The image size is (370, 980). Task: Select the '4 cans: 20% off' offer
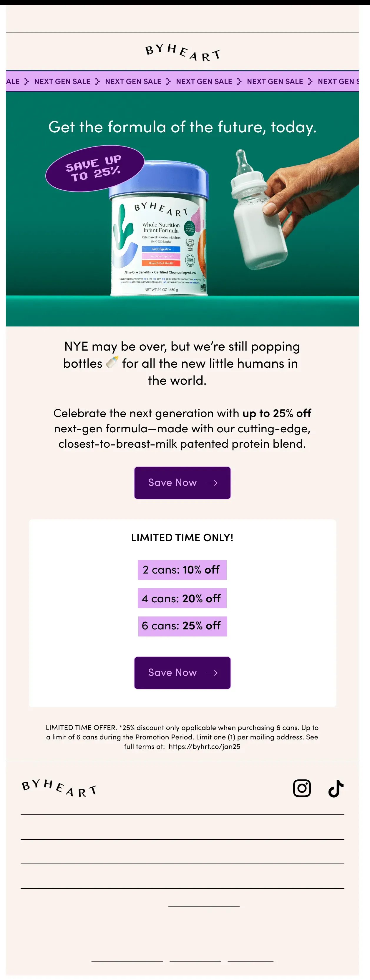click(182, 598)
